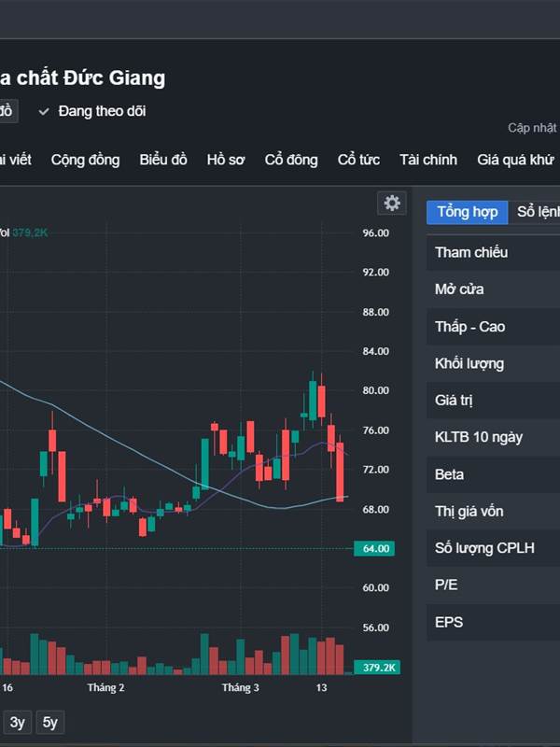Select the Tổng hợp panel tab
The height and width of the screenshot is (747, 560).
468,212
